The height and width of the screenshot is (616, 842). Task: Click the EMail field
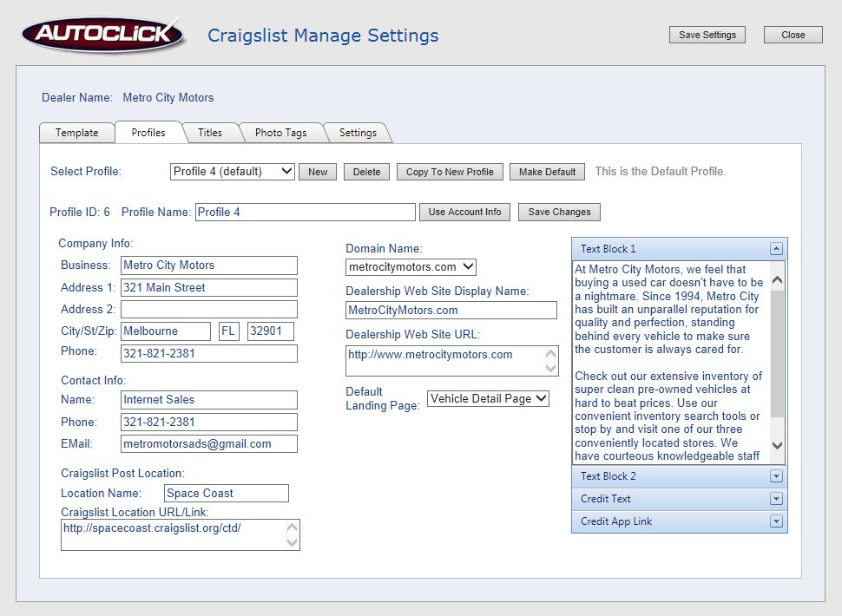click(209, 443)
